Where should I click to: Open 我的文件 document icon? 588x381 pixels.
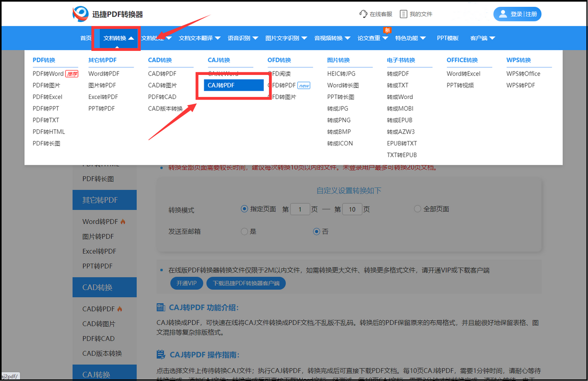click(403, 14)
